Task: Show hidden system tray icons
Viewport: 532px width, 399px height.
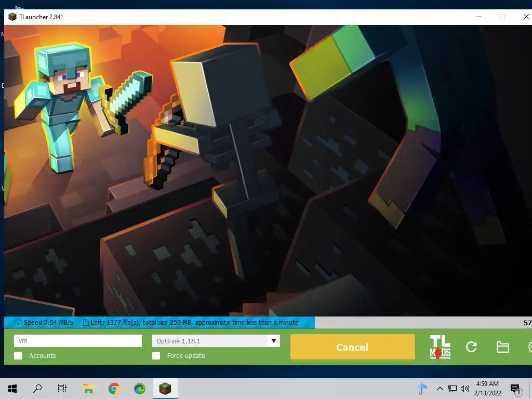Action: pos(440,389)
